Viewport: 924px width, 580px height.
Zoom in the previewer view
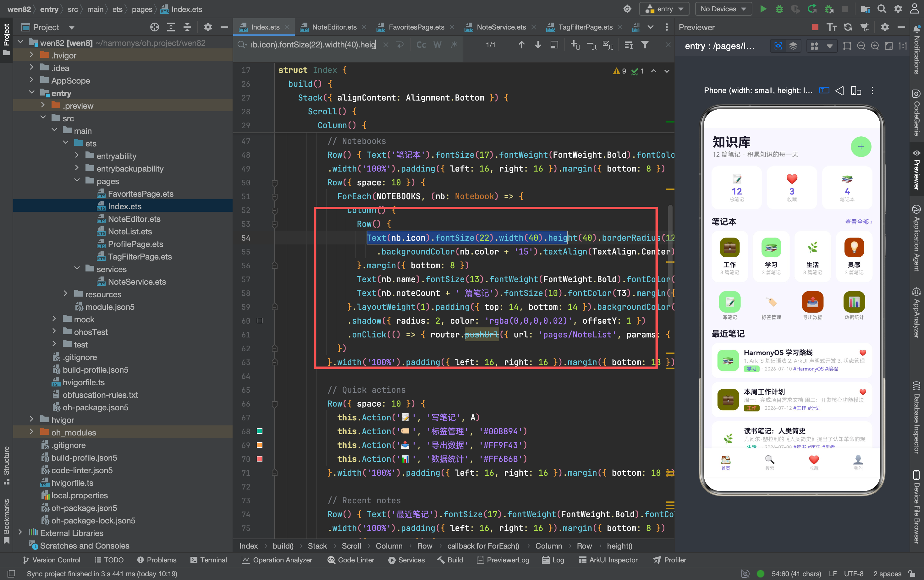click(x=875, y=46)
